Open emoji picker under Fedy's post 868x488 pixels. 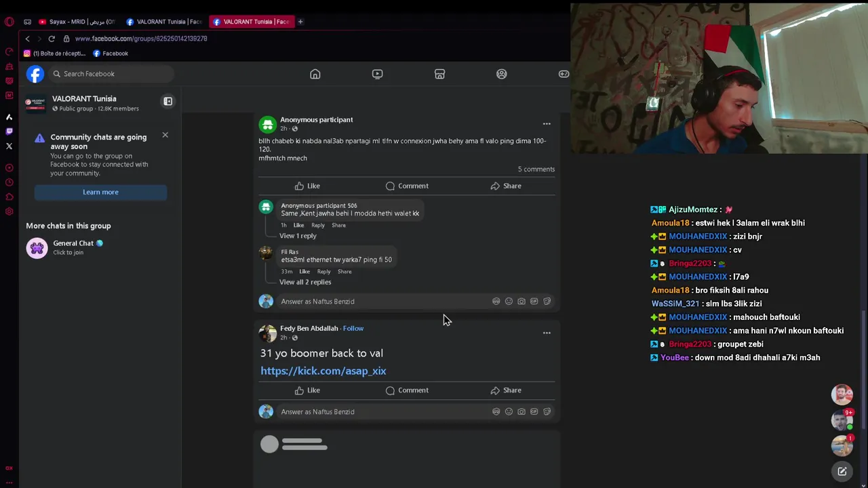pos(509,411)
